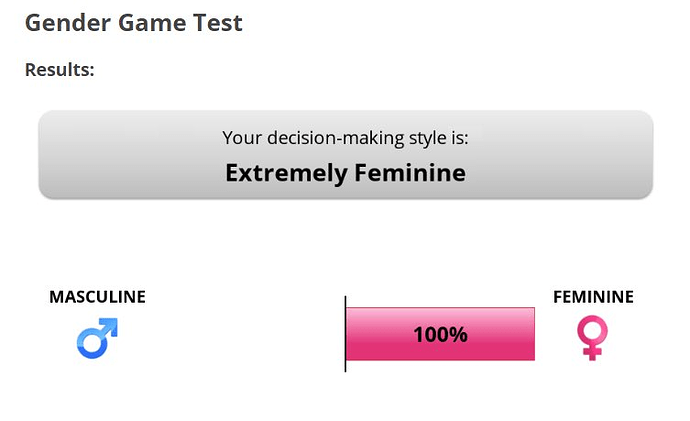The image size is (690, 421).
Task: Click the black vertical center divider line
Action: pos(345,334)
